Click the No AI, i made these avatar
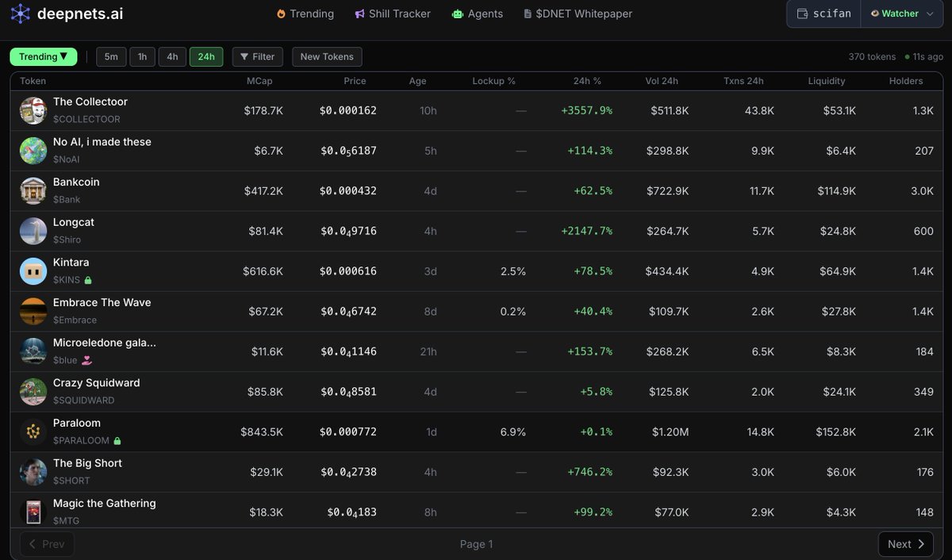This screenshot has width=952, height=560. (33, 151)
